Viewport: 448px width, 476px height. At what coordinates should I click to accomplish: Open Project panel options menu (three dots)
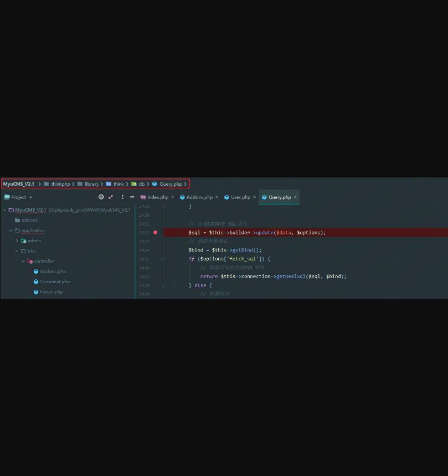point(122,197)
